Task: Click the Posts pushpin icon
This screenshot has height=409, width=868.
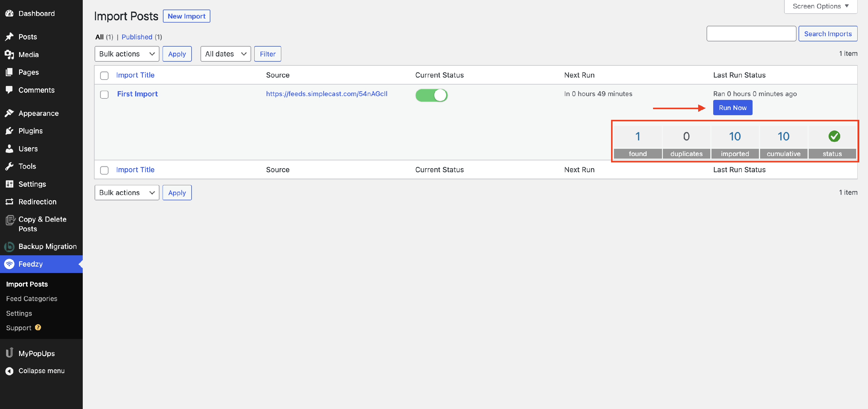Action: click(x=10, y=37)
